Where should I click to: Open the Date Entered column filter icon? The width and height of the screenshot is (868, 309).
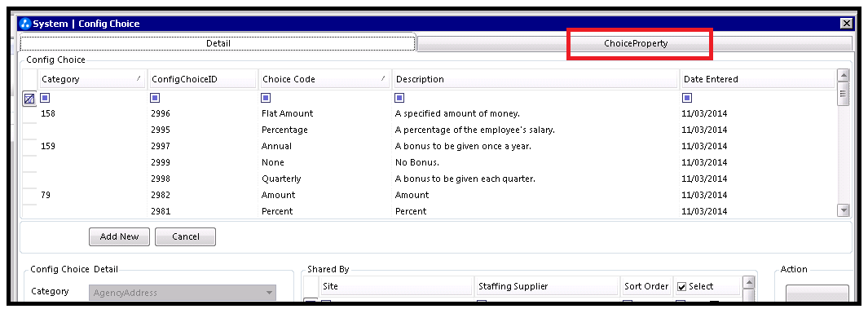point(687,98)
